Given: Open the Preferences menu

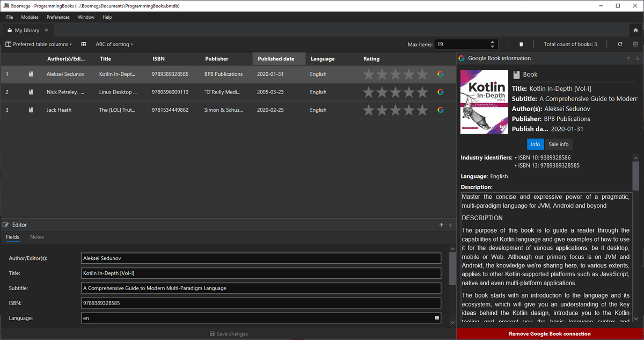Looking at the screenshot, I should point(58,17).
